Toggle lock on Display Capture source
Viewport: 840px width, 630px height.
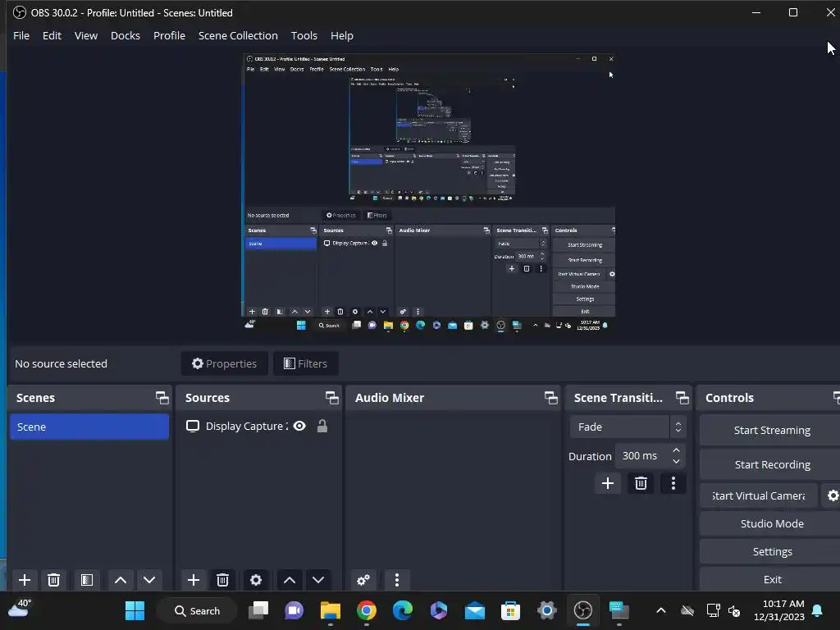[x=322, y=426]
